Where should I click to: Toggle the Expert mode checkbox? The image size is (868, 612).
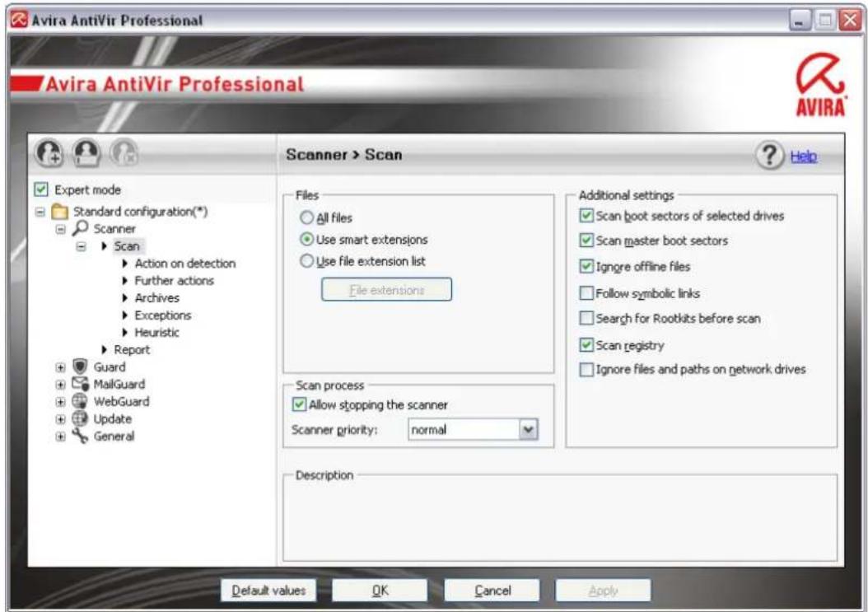click(x=41, y=189)
